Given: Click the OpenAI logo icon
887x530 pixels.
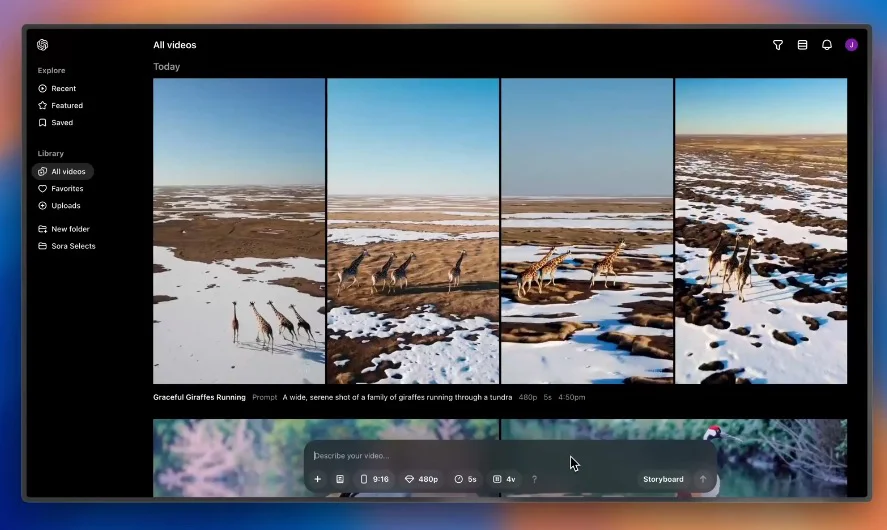Looking at the screenshot, I should pyautogui.click(x=42, y=45).
